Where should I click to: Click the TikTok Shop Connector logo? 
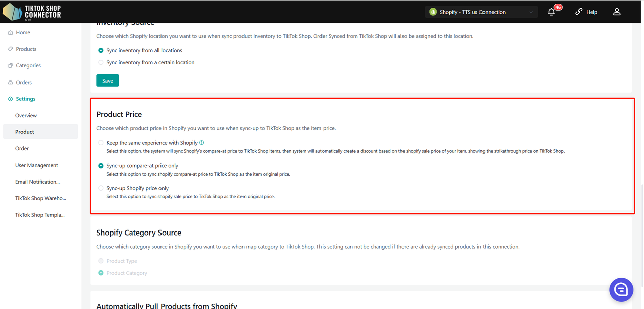click(32, 11)
